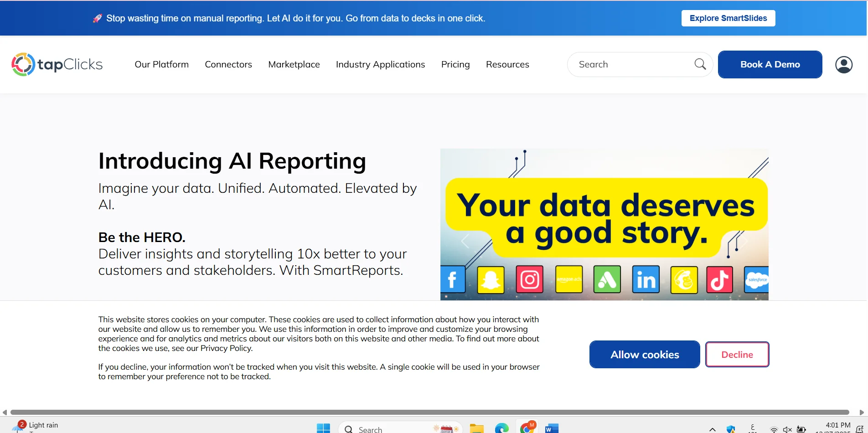Accept cookies with Allow cookies button

pos(644,355)
